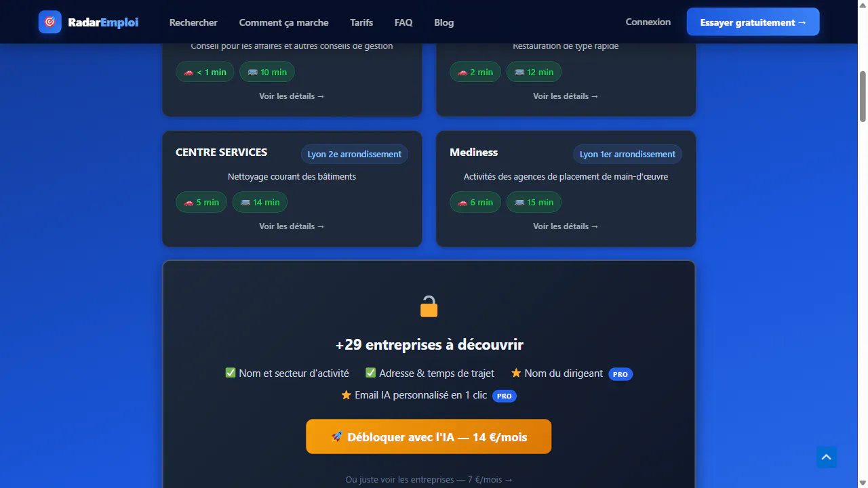Click the PRO badge beside 'Email IA personnalisé'

[x=505, y=396]
